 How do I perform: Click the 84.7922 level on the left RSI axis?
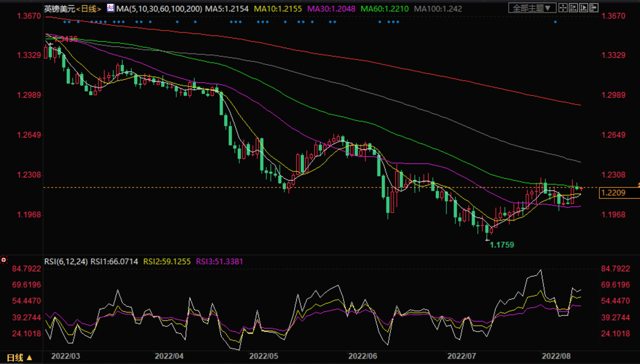tap(27, 269)
